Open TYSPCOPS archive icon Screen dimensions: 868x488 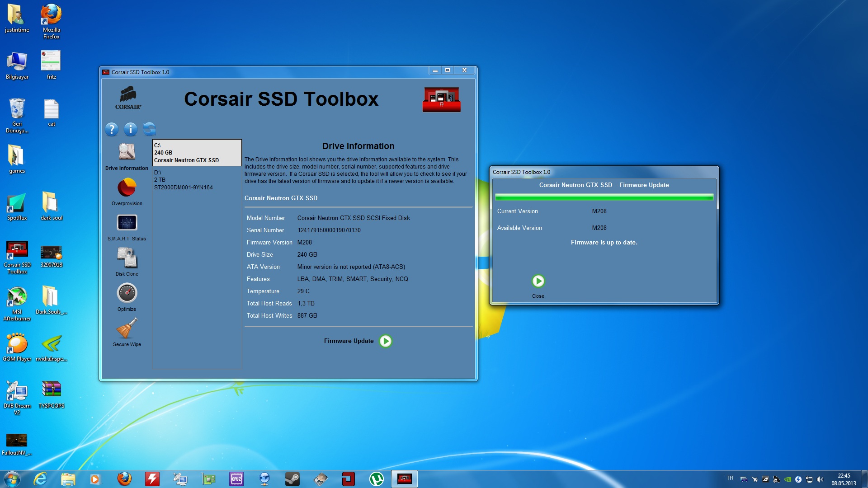[51, 394]
